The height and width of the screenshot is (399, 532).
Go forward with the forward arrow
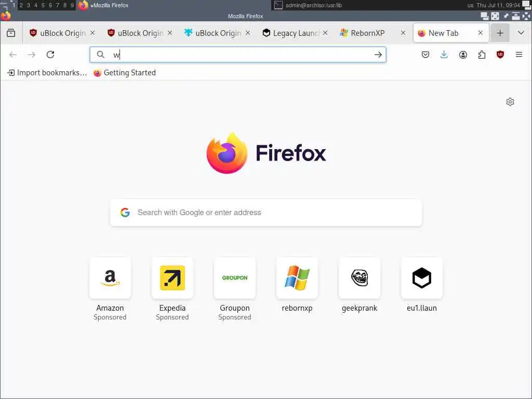tap(32, 55)
